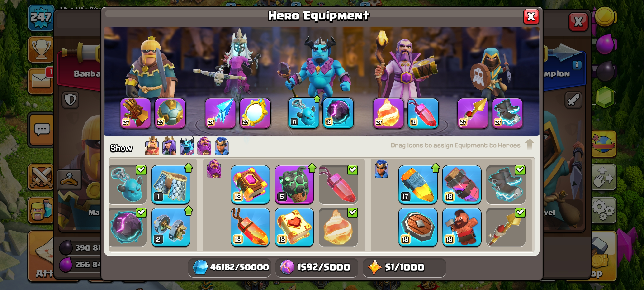The image size is (644, 290).
Task: Click the upgrade arrow on Noble Iron
Action: coord(189,211)
